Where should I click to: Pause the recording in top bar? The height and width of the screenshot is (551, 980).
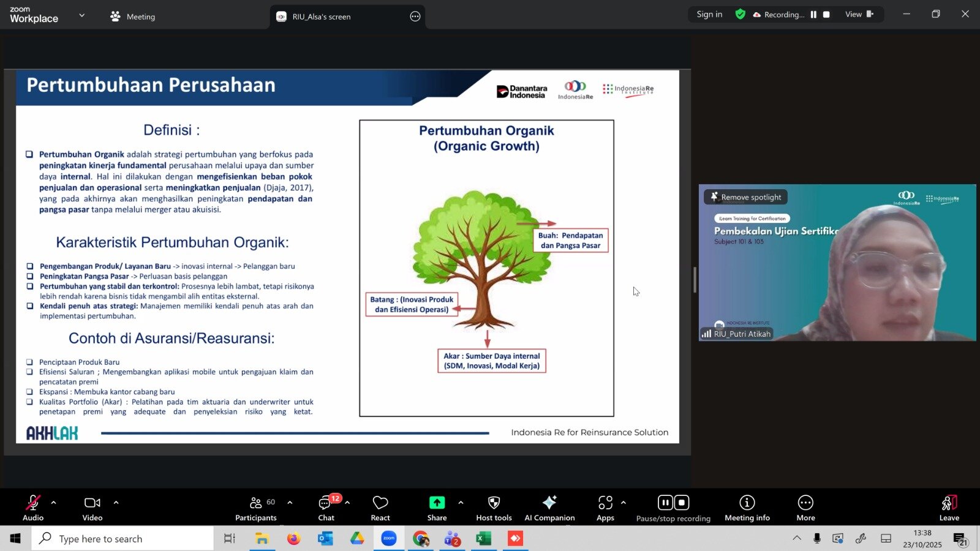[813, 15]
